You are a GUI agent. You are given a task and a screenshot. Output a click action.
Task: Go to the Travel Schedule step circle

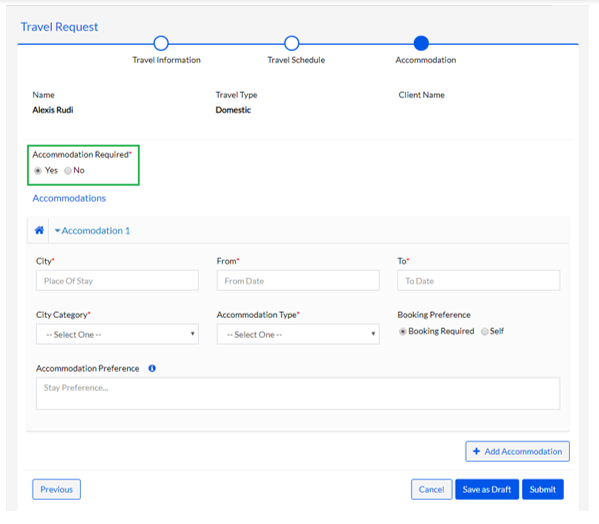291,44
